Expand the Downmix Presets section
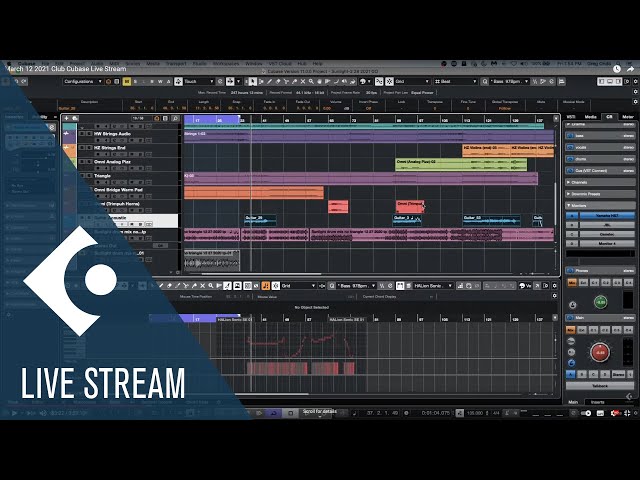 coord(600,194)
